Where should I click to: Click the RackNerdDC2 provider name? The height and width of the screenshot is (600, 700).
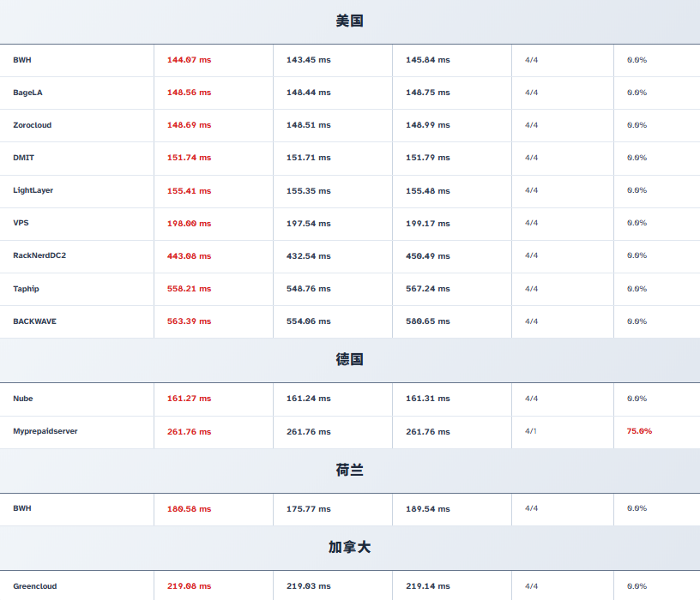(x=39, y=255)
